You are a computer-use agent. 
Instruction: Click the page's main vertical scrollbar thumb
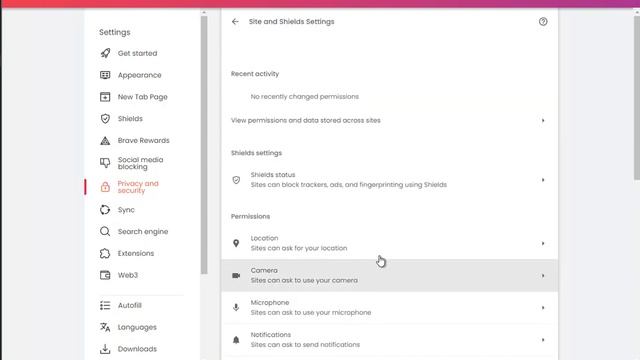[x=637, y=97]
